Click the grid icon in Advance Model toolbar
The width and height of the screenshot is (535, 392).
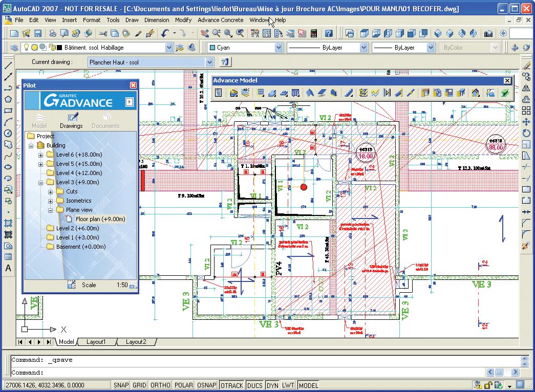(x=261, y=93)
